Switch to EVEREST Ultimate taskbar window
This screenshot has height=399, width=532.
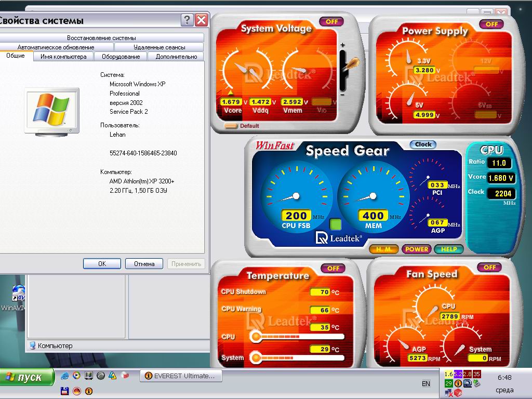click(x=181, y=376)
